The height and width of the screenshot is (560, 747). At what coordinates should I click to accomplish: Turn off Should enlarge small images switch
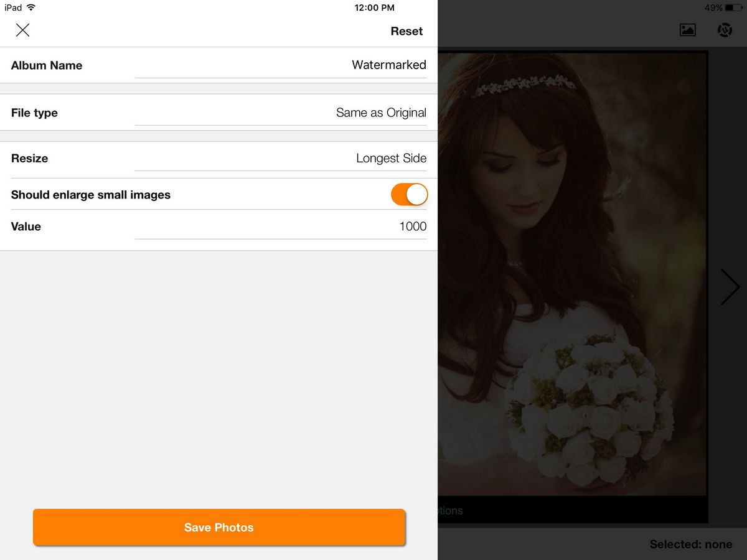point(409,195)
